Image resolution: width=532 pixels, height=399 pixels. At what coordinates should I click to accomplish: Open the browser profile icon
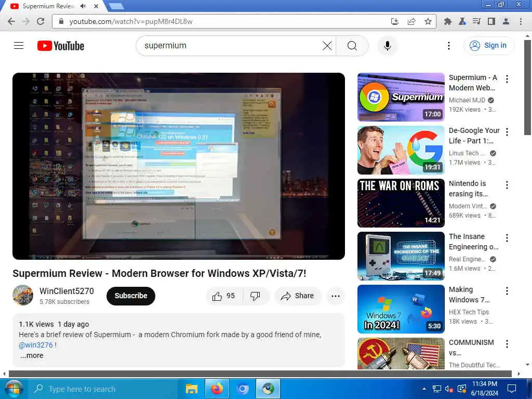pos(506,21)
